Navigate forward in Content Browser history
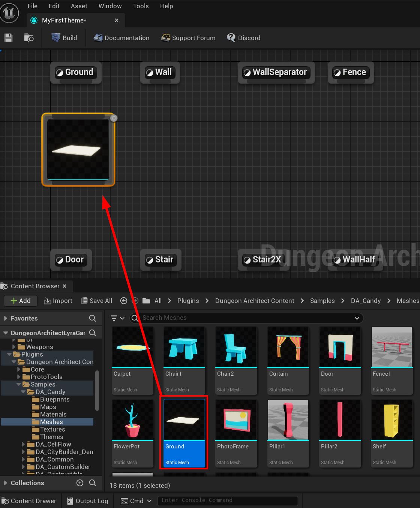The height and width of the screenshot is (508, 420). (x=135, y=301)
